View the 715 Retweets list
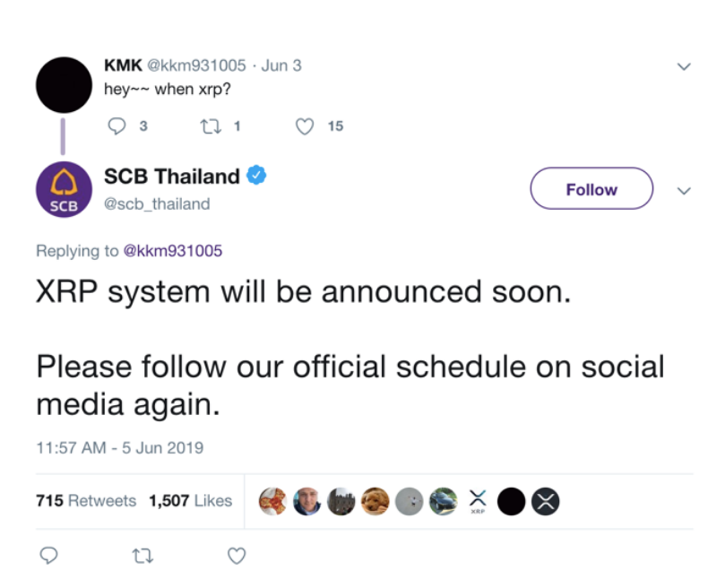Image resolution: width=708 pixels, height=588 pixels. [x=86, y=500]
